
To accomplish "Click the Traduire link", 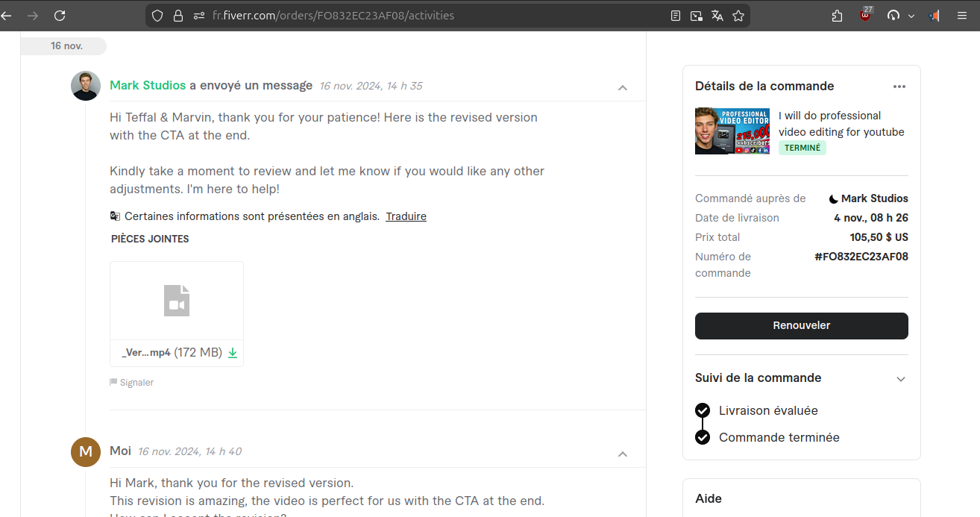I will [406, 216].
